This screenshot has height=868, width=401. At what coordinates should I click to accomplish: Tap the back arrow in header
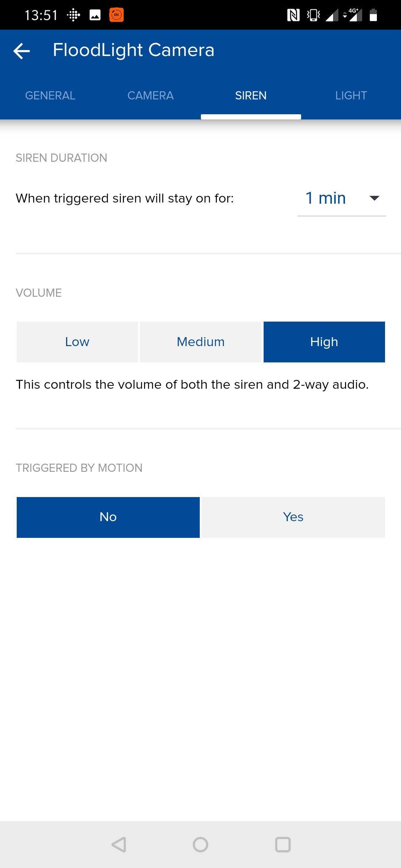(22, 51)
